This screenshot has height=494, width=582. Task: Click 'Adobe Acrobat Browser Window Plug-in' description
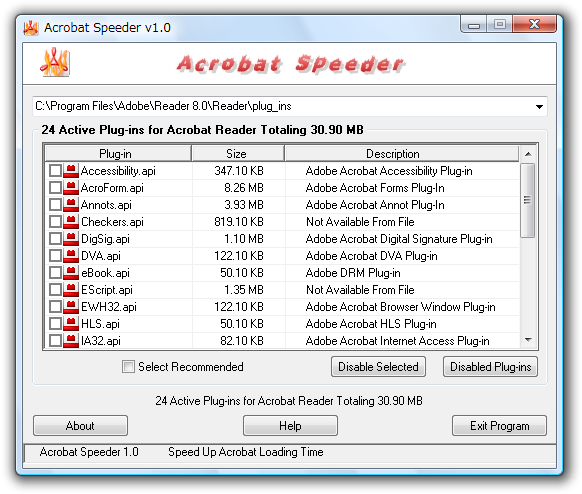(400, 307)
